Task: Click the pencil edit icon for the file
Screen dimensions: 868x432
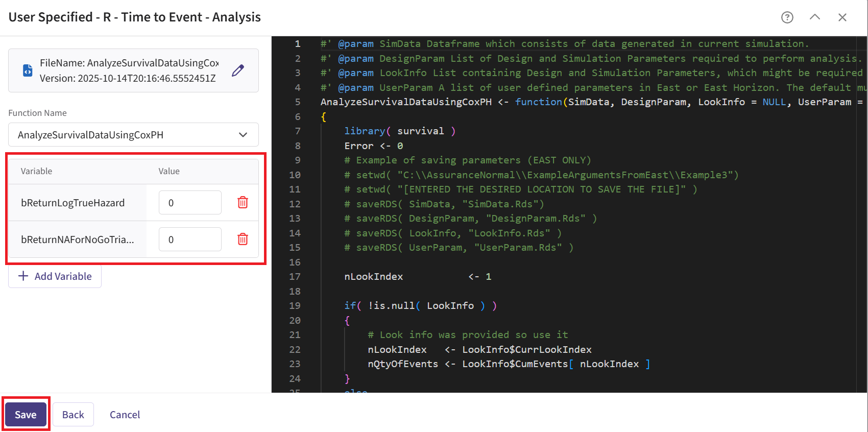Action: [x=237, y=70]
